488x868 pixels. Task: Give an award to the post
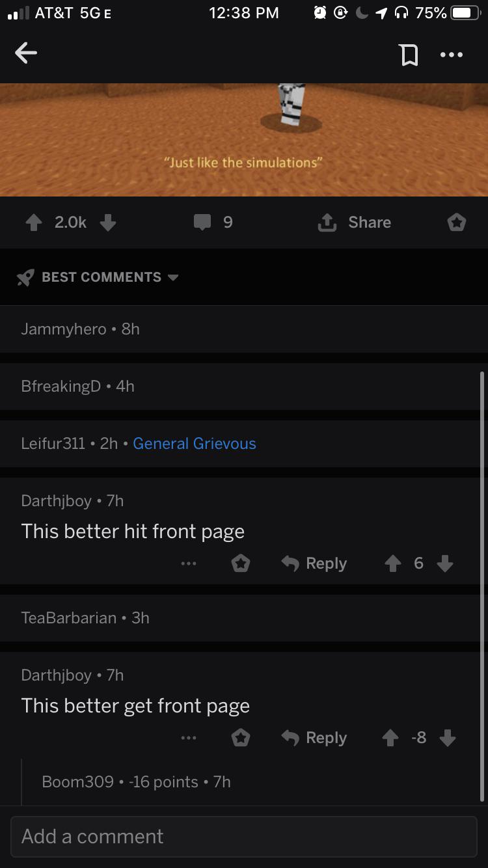pos(456,222)
